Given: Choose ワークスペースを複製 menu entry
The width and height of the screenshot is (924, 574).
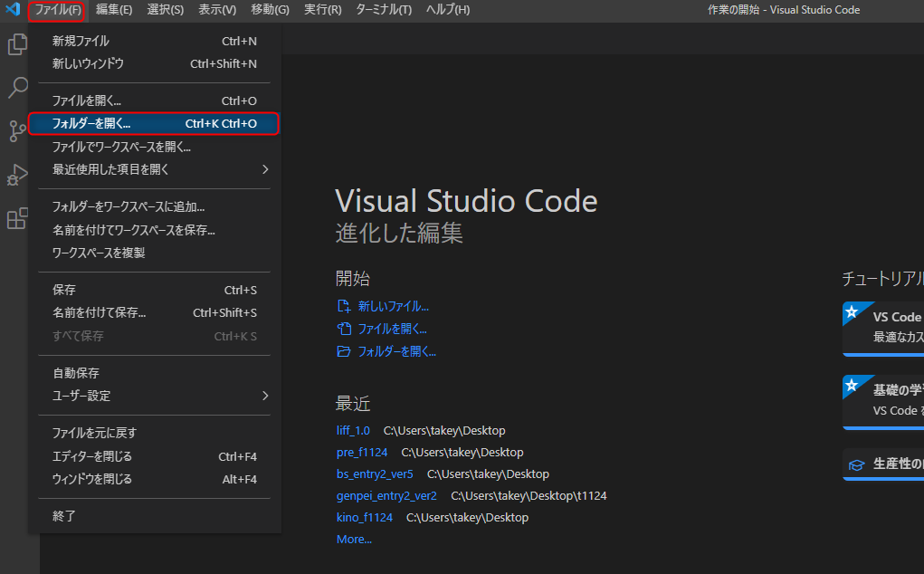Looking at the screenshot, I should click(x=155, y=253).
